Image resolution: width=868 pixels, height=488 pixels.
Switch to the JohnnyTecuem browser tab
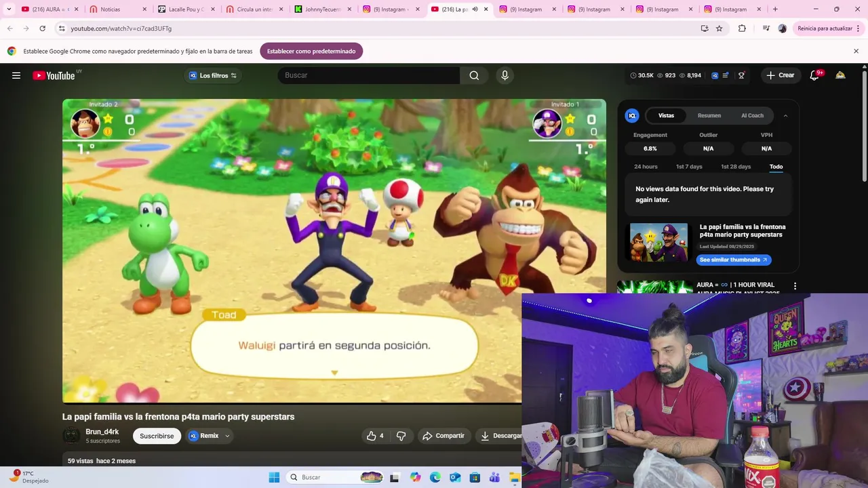tap(323, 9)
